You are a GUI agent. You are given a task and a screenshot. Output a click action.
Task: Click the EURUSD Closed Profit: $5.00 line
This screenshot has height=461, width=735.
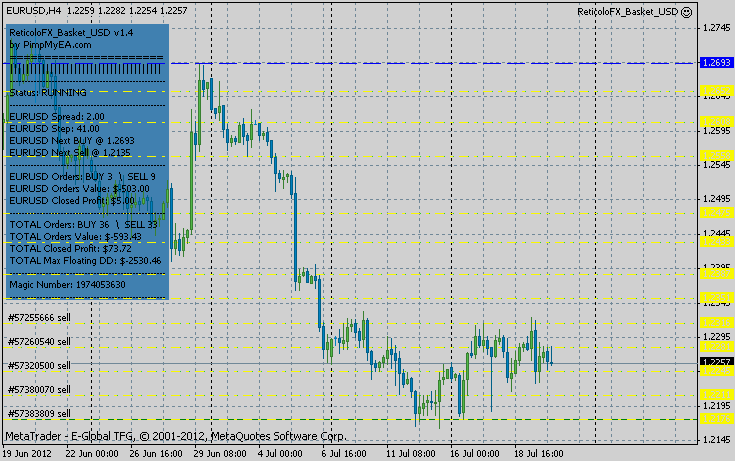(72, 201)
